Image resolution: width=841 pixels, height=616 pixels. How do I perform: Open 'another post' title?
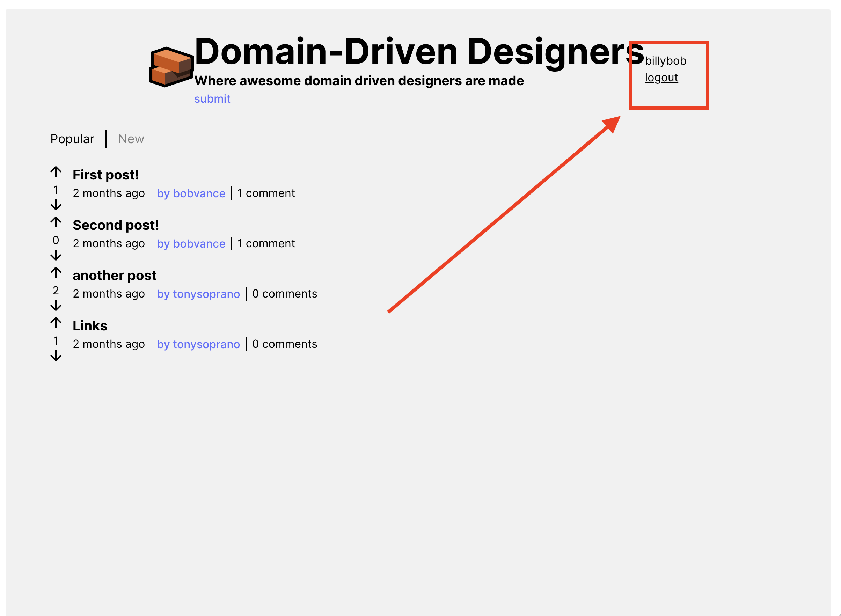[x=115, y=276]
